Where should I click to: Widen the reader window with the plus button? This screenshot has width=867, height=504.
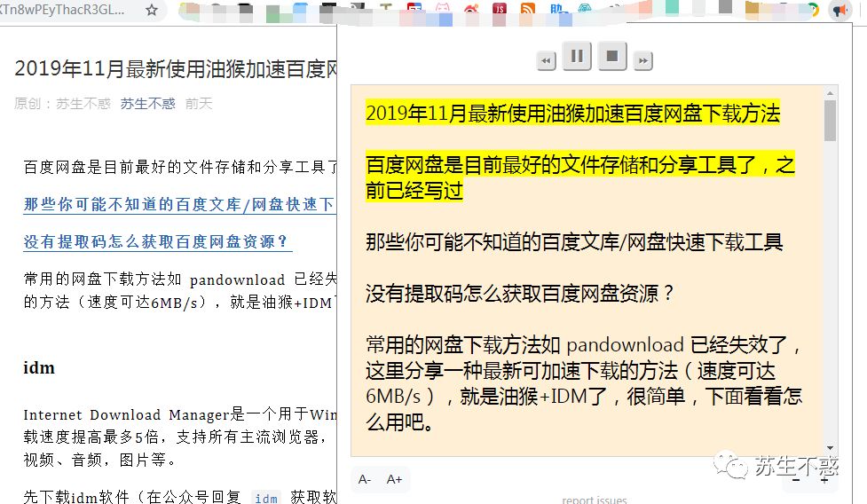824,480
